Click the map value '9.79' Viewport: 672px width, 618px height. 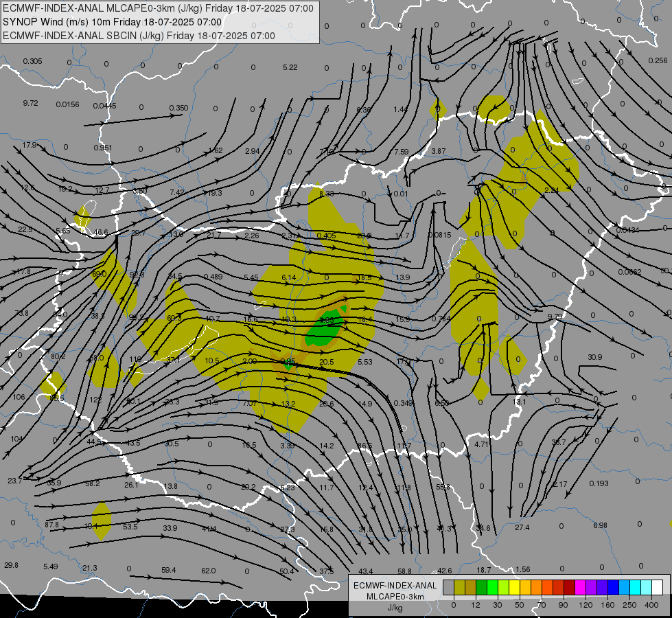click(x=555, y=317)
